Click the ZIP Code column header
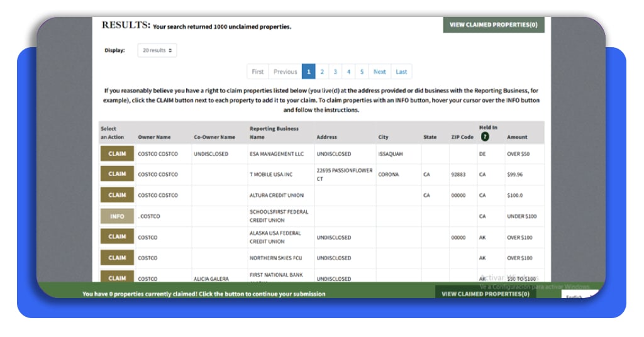644x337 pixels. click(462, 137)
